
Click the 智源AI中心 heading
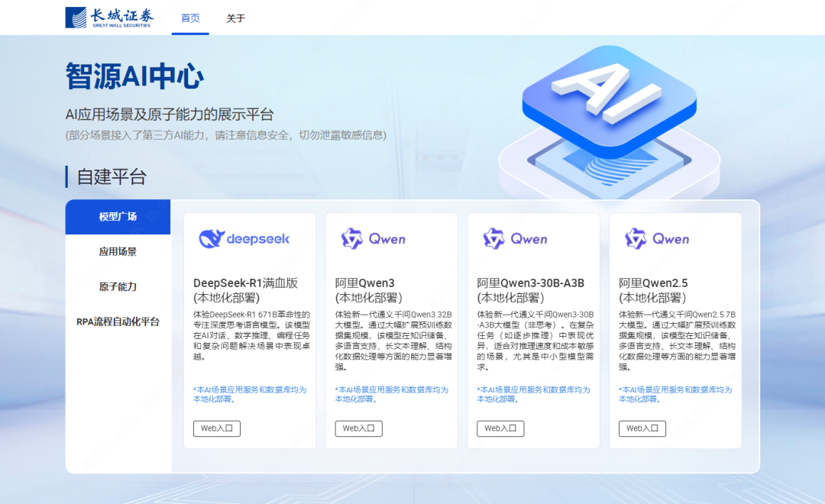pyautogui.click(x=134, y=76)
